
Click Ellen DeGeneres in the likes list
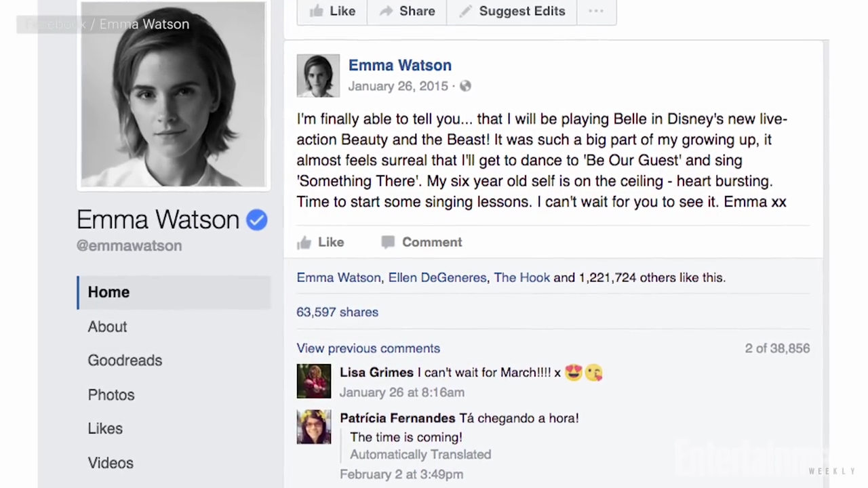coord(437,278)
